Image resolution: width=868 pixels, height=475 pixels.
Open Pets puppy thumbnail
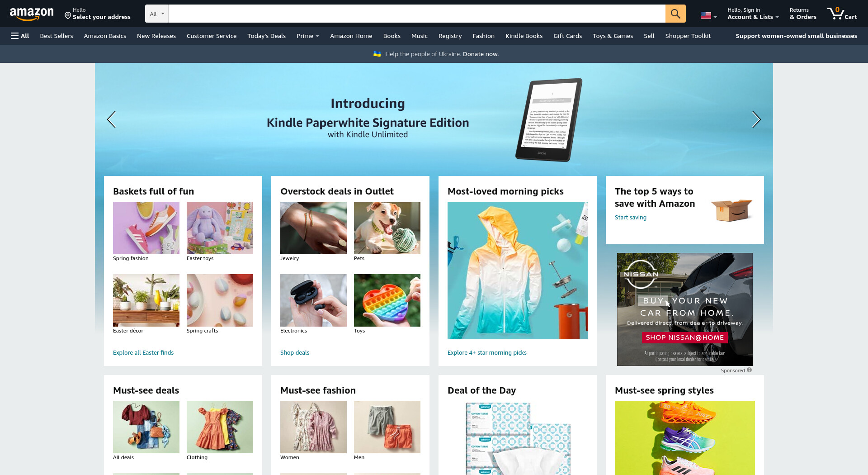[387, 228]
